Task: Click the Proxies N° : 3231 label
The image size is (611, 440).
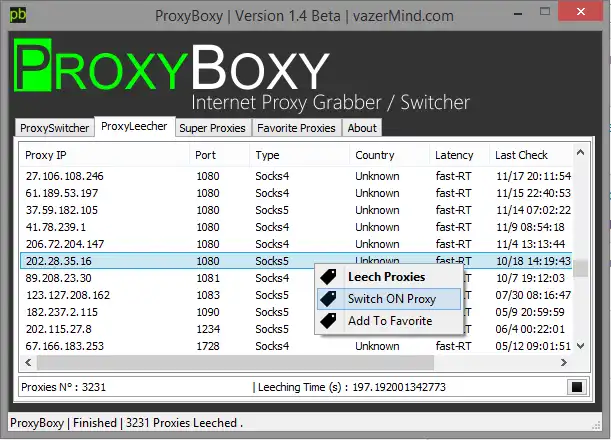Action: (x=64, y=387)
